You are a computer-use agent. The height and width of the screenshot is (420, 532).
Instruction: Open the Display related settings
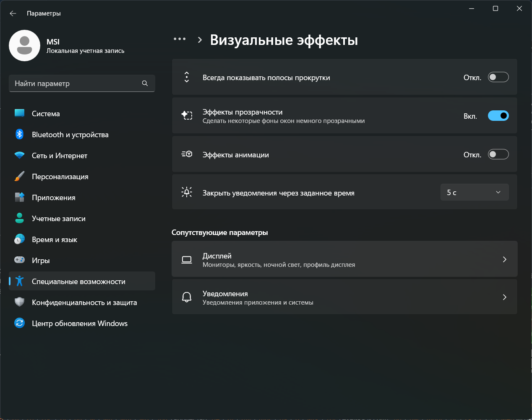click(x=344, y=259)
